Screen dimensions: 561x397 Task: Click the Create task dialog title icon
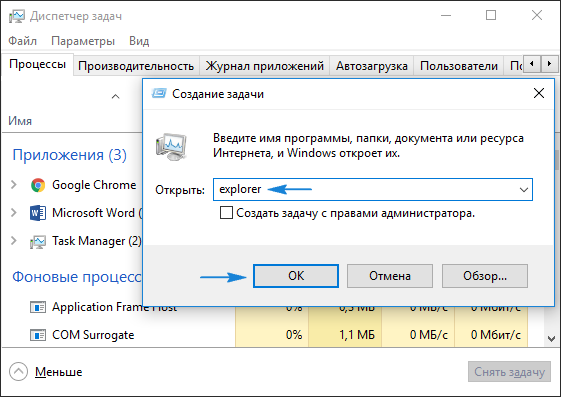click(158, 94)
